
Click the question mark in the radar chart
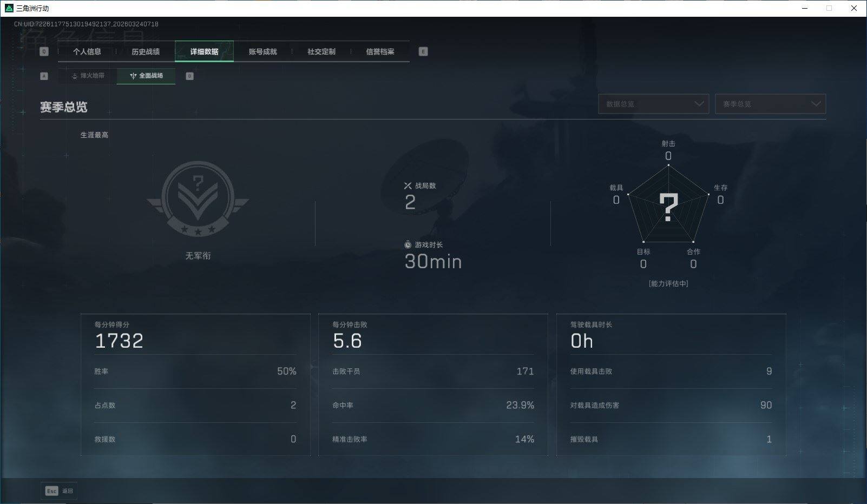(x=668, y=207)
